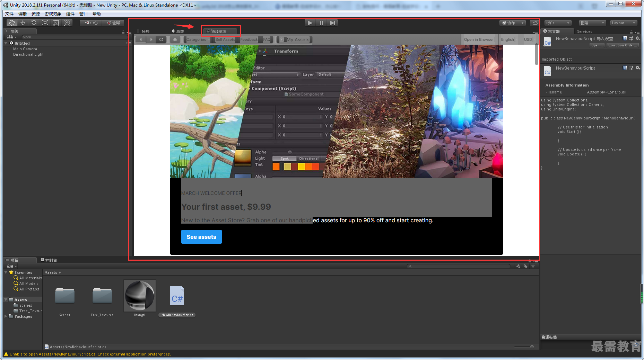Open the cloud Services button
This screenshot has height=360, width=644.
(535, 23)
